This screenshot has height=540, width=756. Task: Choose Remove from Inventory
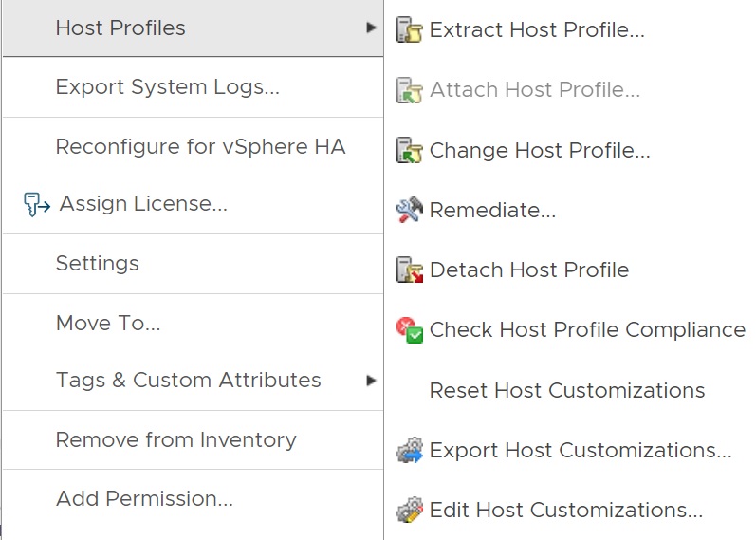pyautogui.click(x=175, y=440)
